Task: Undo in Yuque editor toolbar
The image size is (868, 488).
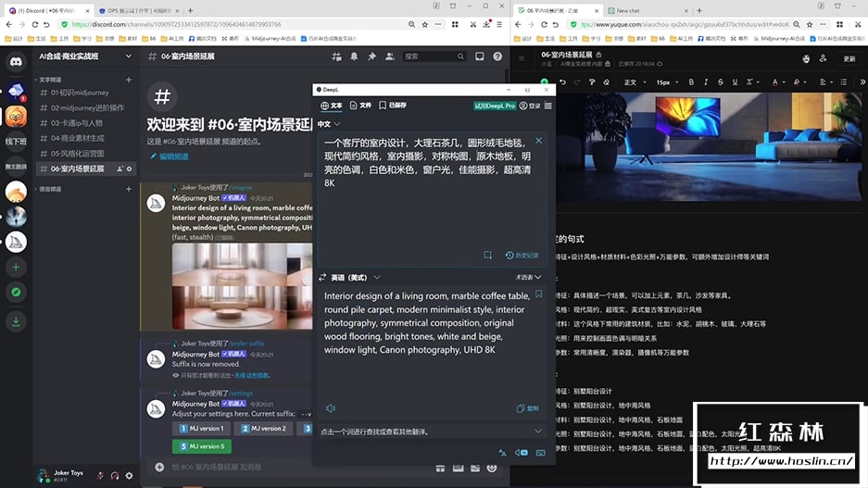Action: [x=562, y=81]
